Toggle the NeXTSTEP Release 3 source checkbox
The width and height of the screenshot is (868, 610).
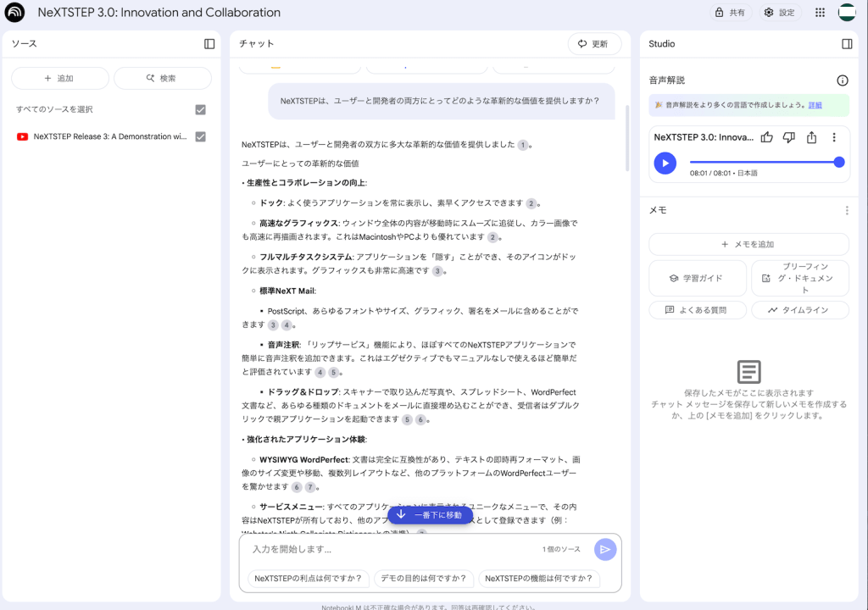tap(200, 136)
